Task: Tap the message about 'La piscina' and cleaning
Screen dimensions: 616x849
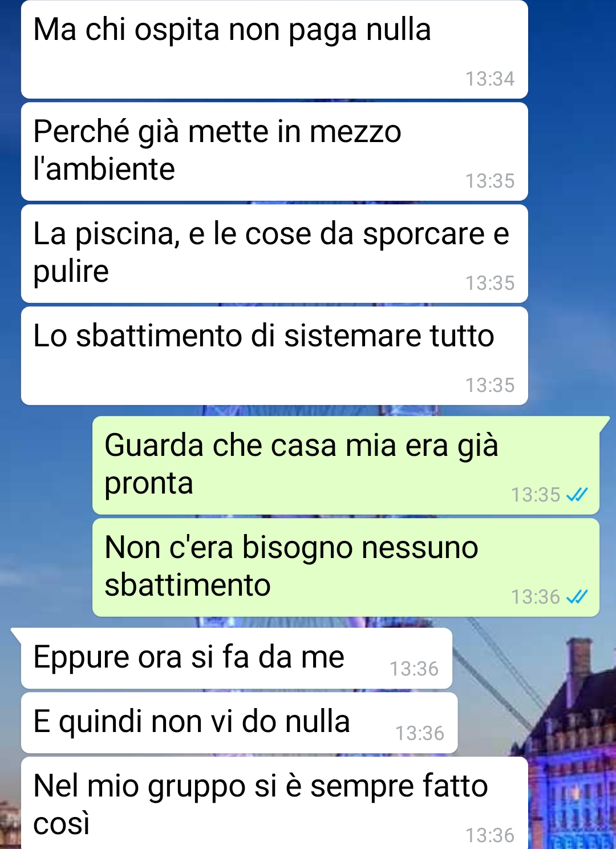Action: [274, 254]
